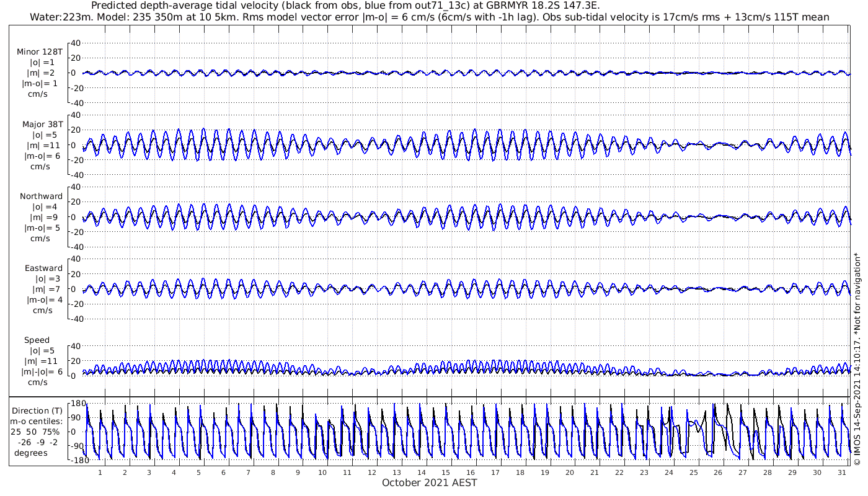This screenshot has width=868, height=496.
Task: Click the 'Water:223m' text in the subtitle
Action: tap(59, 17)
